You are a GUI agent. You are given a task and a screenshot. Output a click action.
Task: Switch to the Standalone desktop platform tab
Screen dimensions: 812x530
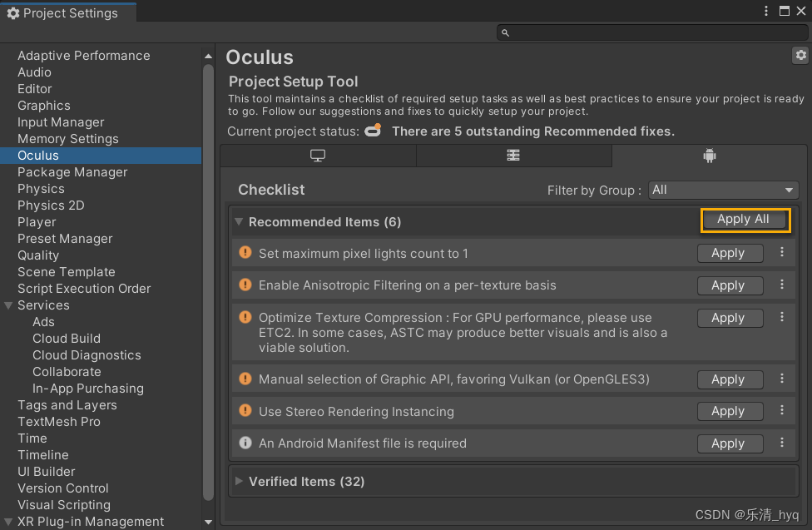coord(318,156)
